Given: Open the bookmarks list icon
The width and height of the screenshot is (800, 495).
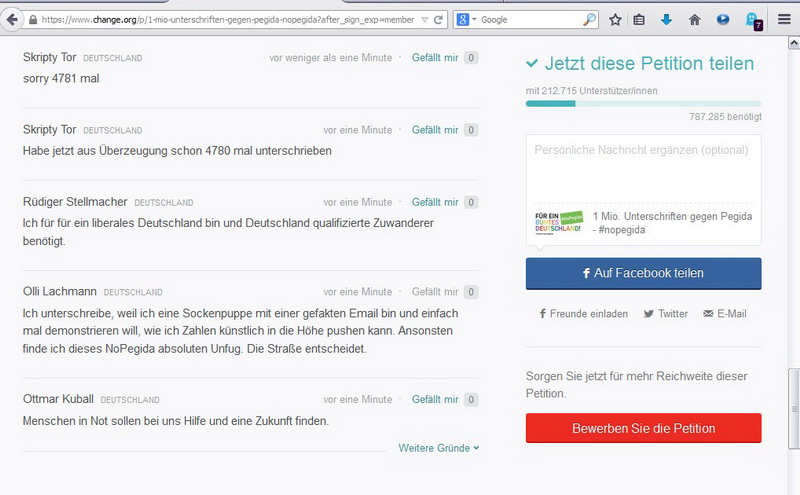Looking at the screenshot, I should click(640, 20).
